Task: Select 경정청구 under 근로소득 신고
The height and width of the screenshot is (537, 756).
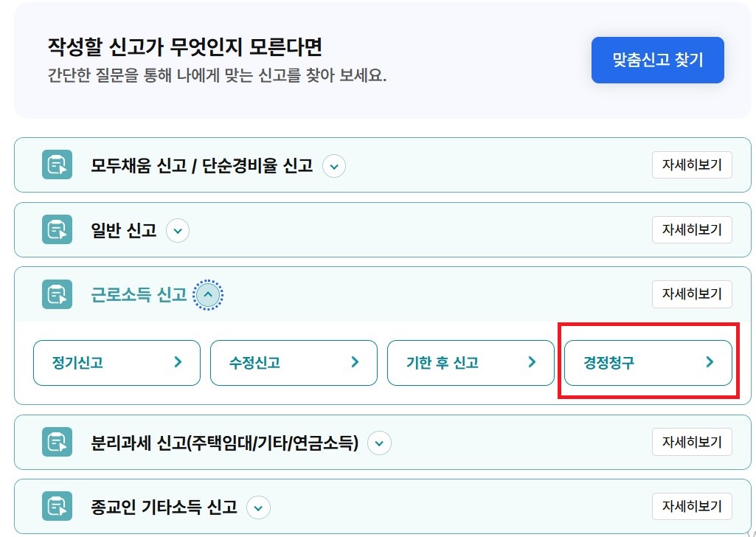Action: coord(648,362)
